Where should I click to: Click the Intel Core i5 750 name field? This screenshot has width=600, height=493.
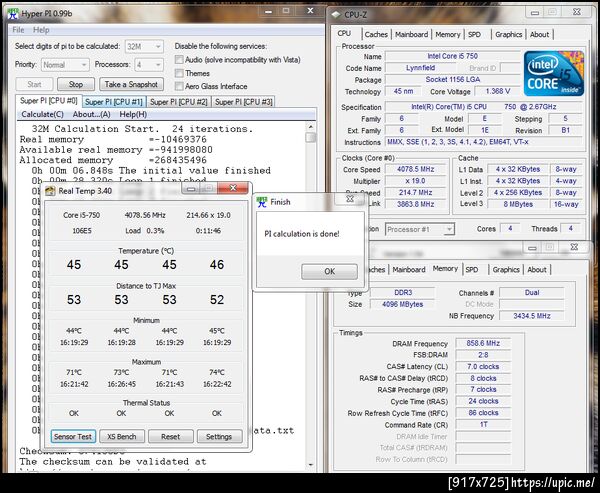tap(452, 56)
